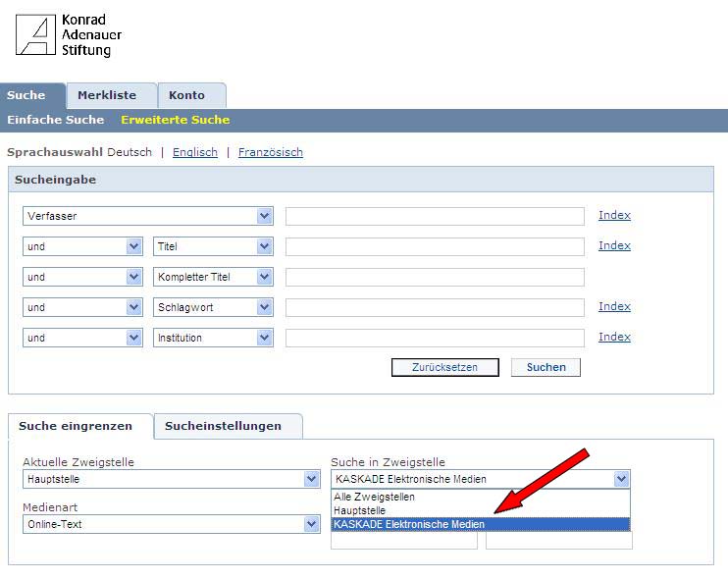The width and height of the screenshot is (728, 580).
Task: Open the Verfasser search field dropdown
Action: tap(264, 216)
